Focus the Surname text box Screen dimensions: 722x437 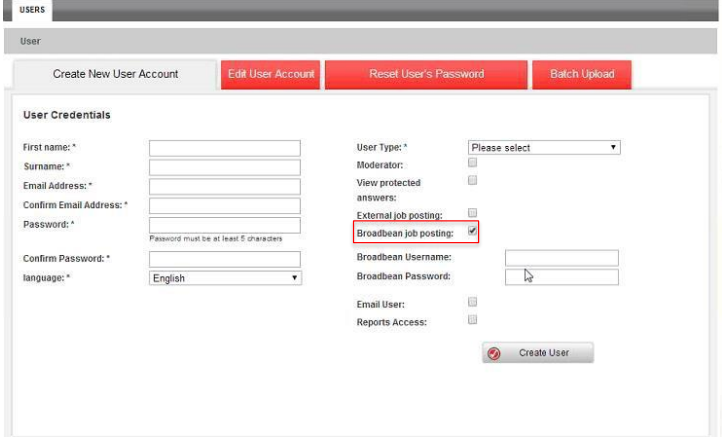[x=225, y=167]
